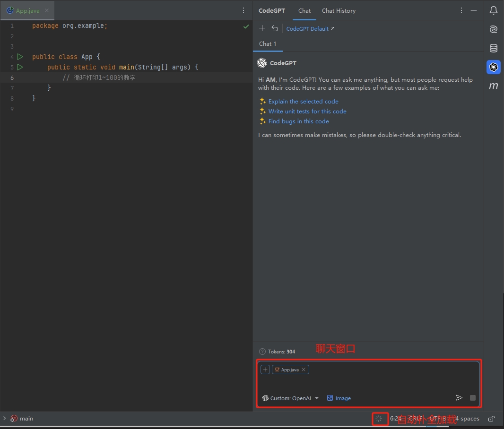Click line number 9 in gutter

12,109
